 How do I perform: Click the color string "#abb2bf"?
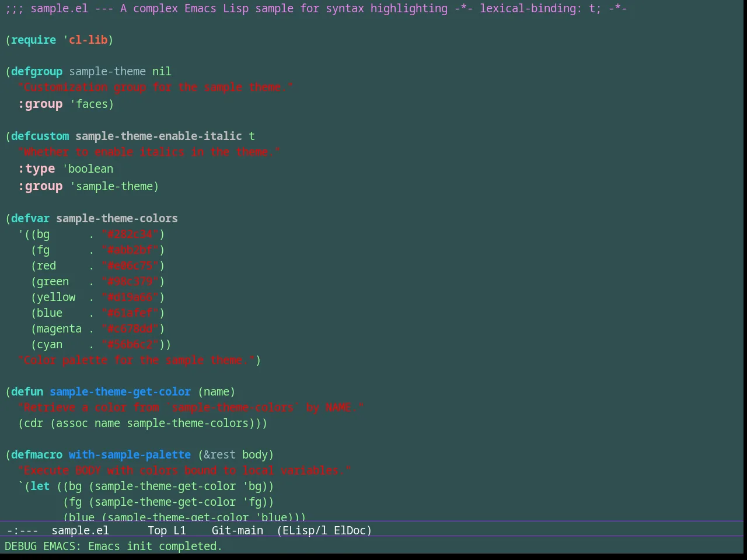click(130, 250)
